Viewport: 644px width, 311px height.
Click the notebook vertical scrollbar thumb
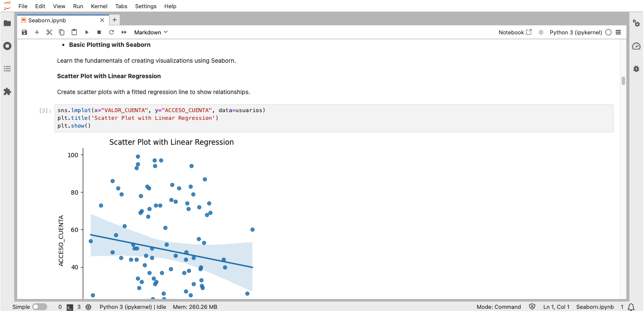[x=623, y=81]
